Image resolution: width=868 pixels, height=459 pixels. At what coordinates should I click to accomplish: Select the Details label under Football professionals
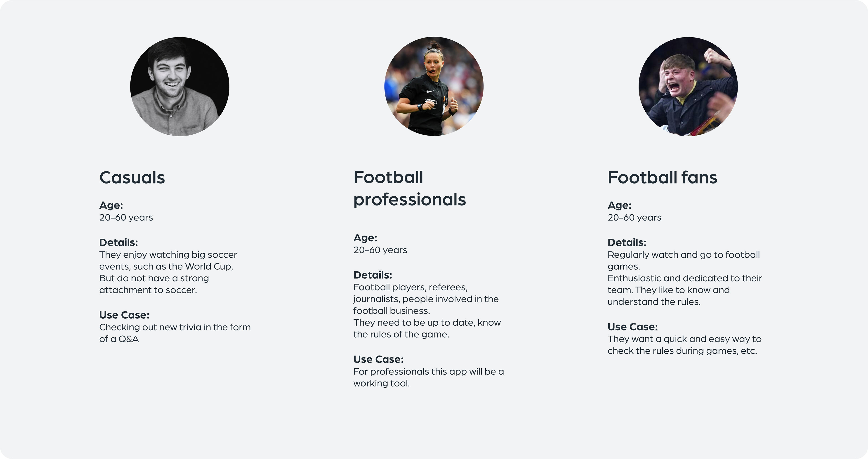[x=373, y=275]
